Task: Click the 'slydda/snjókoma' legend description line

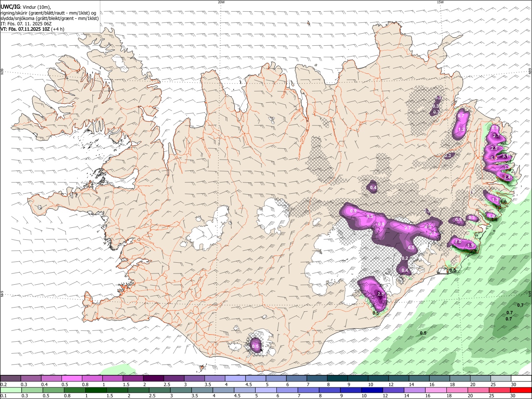Action: [49, 18]
